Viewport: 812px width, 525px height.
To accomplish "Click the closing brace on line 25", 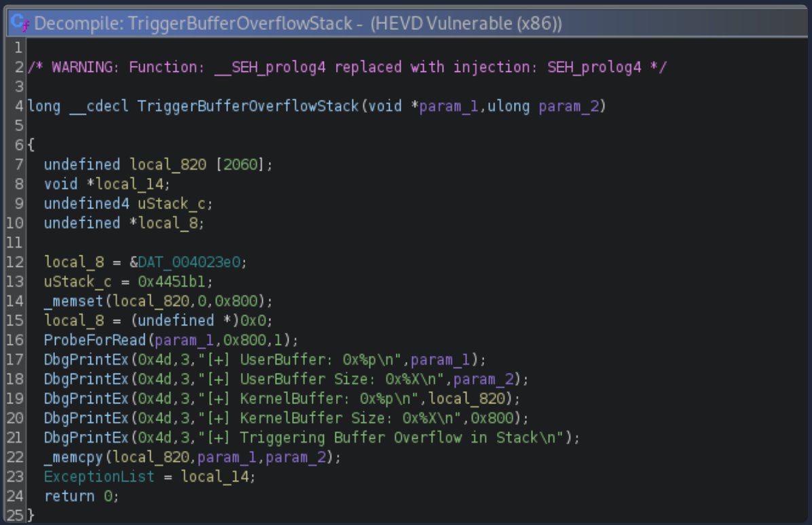I will (31, 515).
